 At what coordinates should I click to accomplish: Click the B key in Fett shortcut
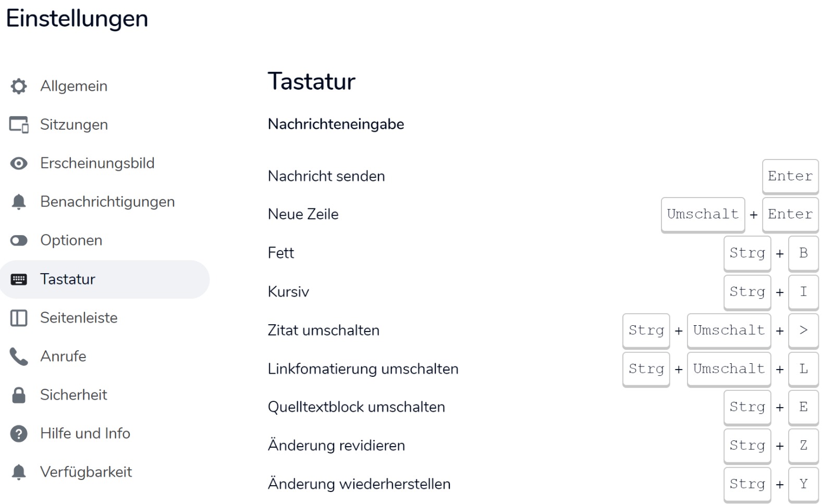pos(803,253)
